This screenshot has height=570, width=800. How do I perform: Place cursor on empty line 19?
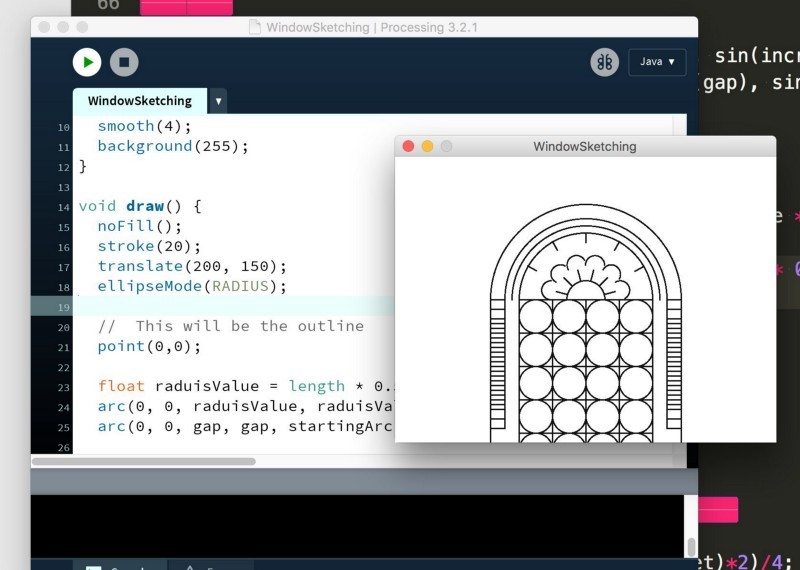tap(235, 307)
